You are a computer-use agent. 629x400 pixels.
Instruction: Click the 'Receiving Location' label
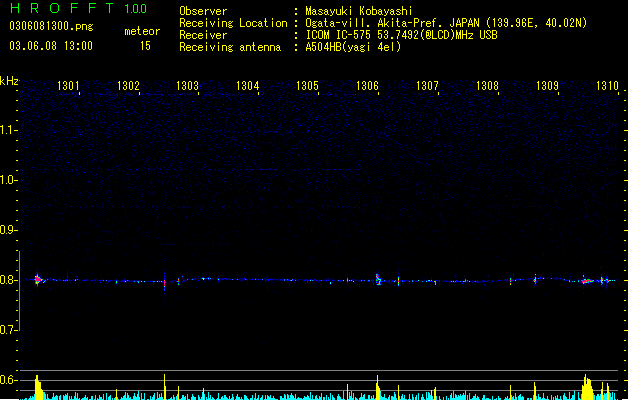(x=233, y=23)
